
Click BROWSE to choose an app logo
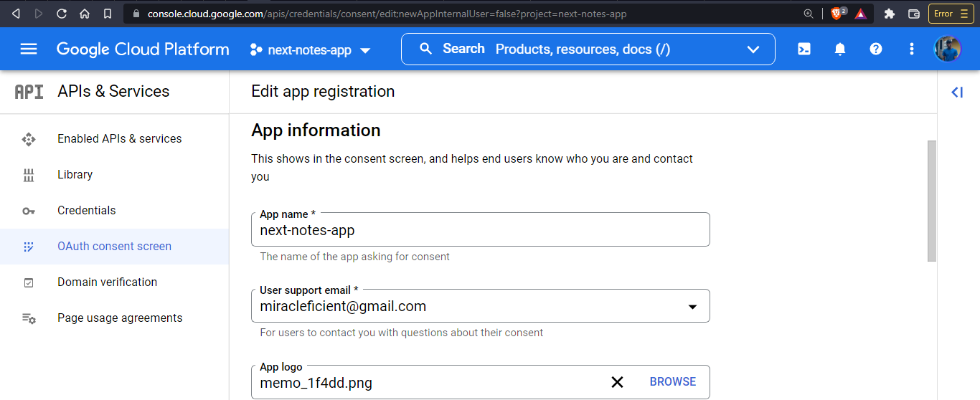(x=673, y=382)
